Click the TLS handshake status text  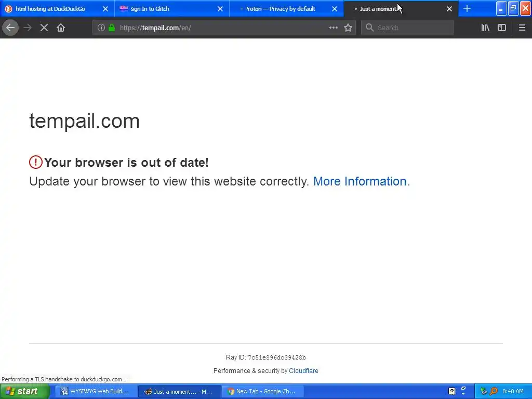coord(64,379)
